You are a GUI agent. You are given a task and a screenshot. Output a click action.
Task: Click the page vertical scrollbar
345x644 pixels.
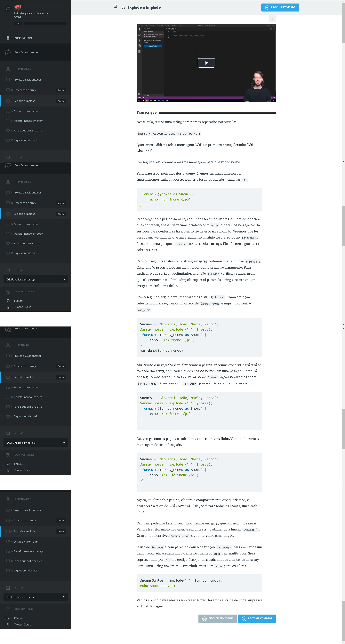[x=343, y=322]
